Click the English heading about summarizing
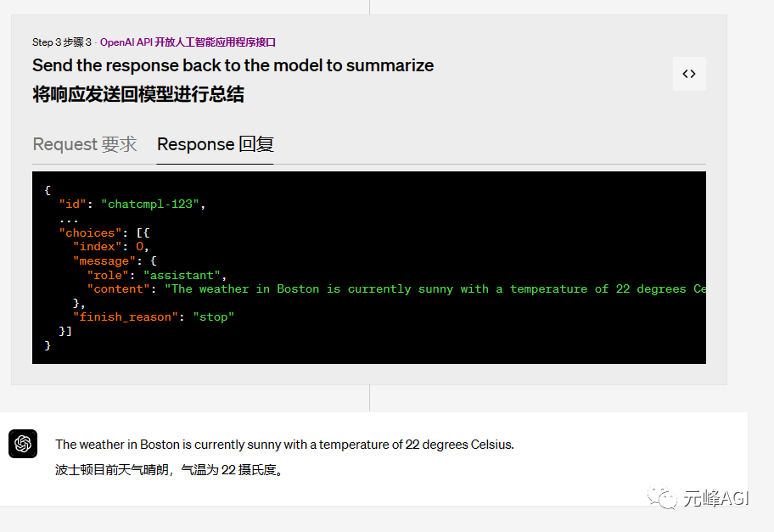This screenshot has width=774, height=532. click(x=233, y=65)
